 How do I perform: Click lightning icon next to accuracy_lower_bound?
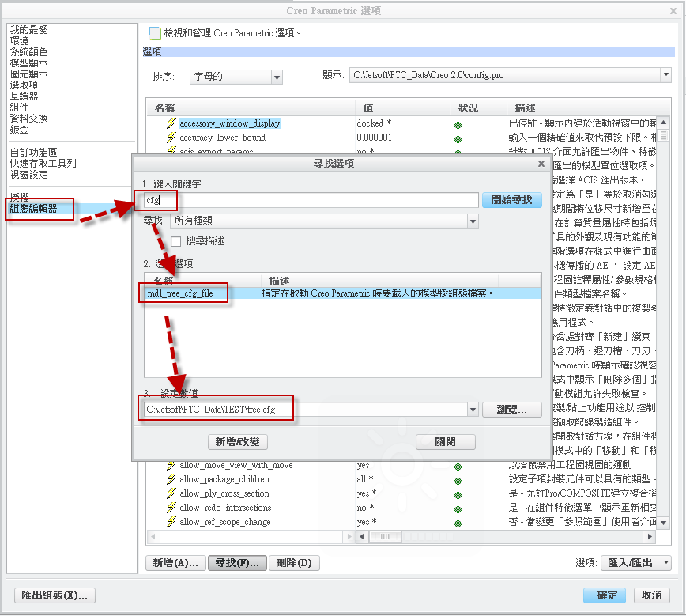(171, 138)
